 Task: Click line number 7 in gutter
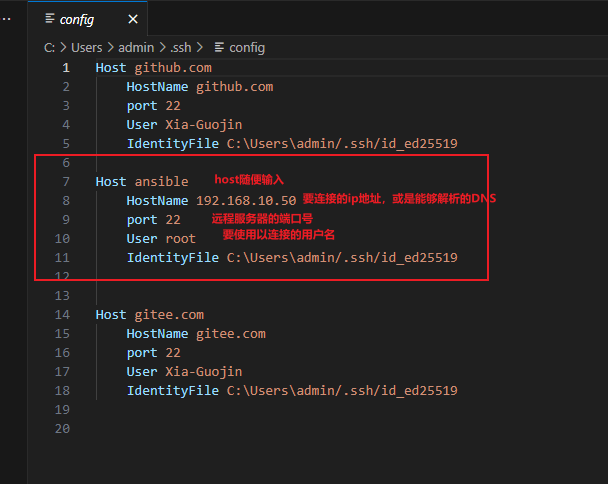point(66,182)
